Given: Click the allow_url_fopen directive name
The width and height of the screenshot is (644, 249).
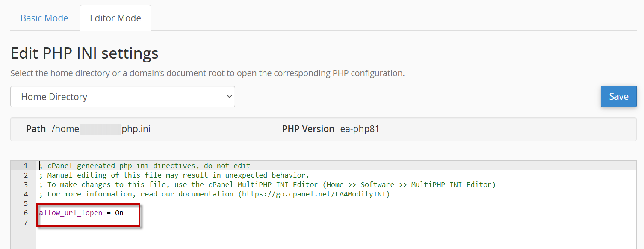Looking at the screenshot, I should (x=71, y=213).
